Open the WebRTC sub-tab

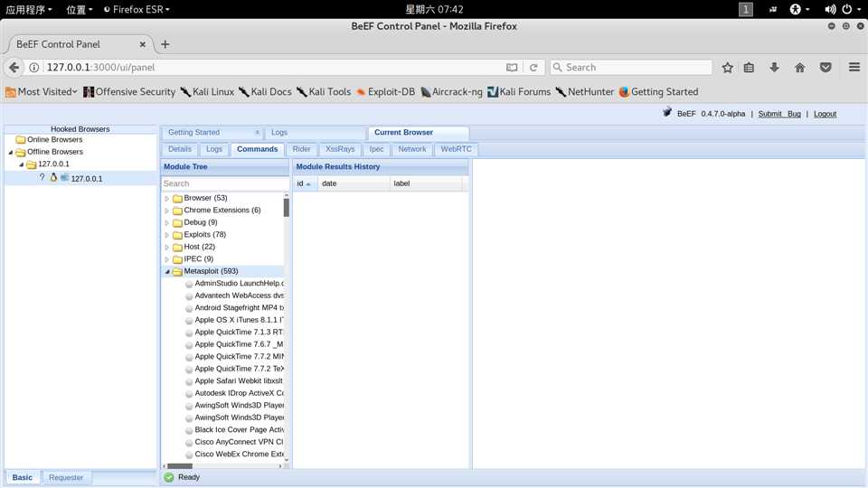(456, 149)
